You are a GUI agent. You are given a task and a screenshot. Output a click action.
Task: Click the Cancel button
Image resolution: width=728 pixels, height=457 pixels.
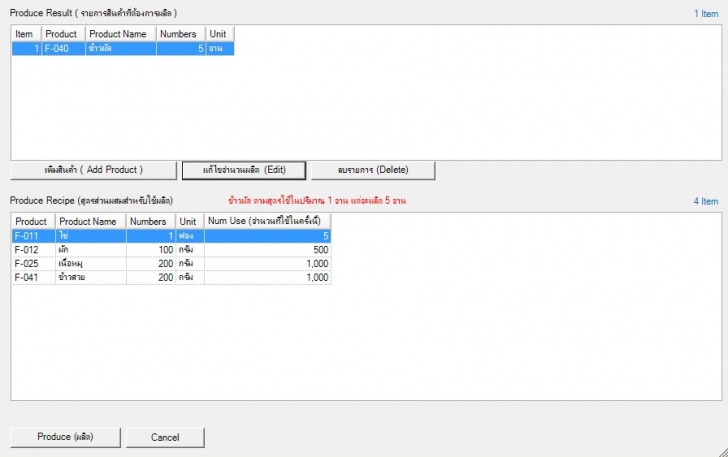click(165, 437)
